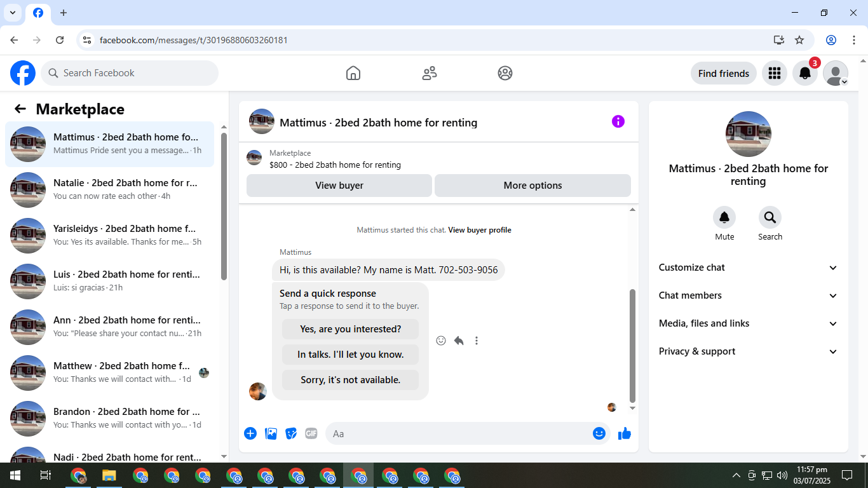Choose a sticker icon in composer
Screen dimensions: 868x488
[291, 433]
